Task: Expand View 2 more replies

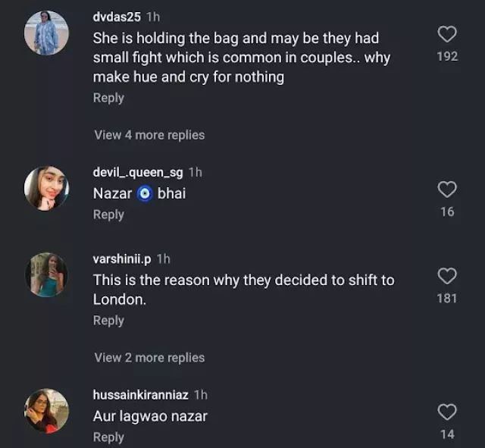Action: pos(149,358)
